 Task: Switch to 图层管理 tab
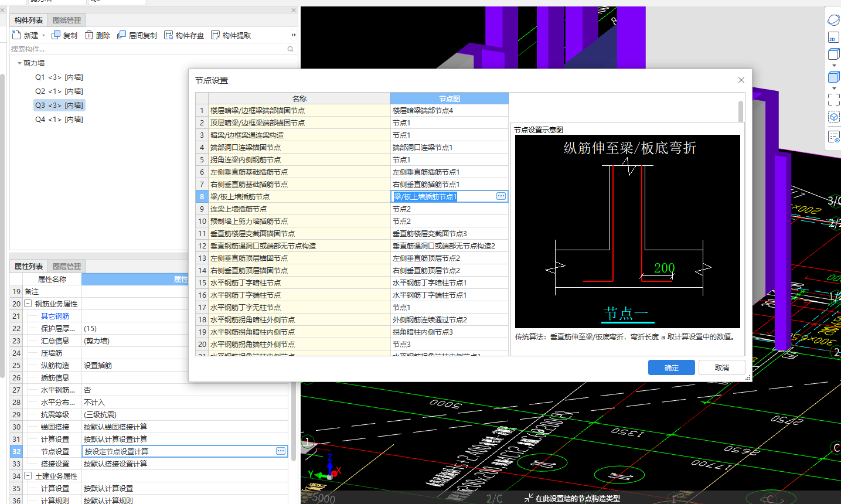coord(67,267)
